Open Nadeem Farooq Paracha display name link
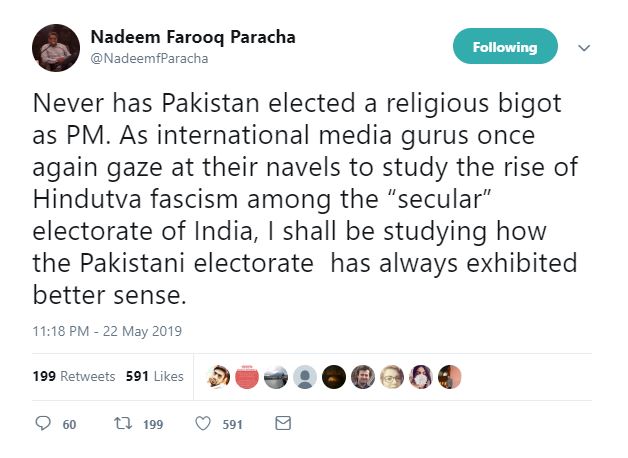Screen dimensions: 628x458 click(194, 38)
